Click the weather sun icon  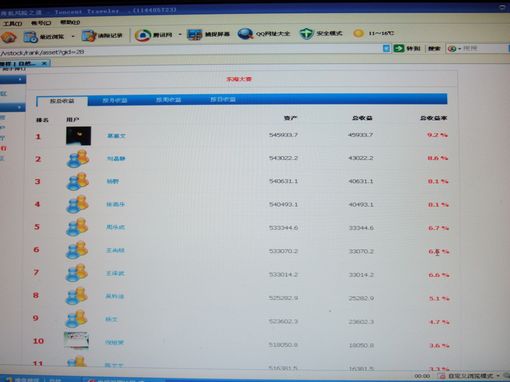click(358, 33)
